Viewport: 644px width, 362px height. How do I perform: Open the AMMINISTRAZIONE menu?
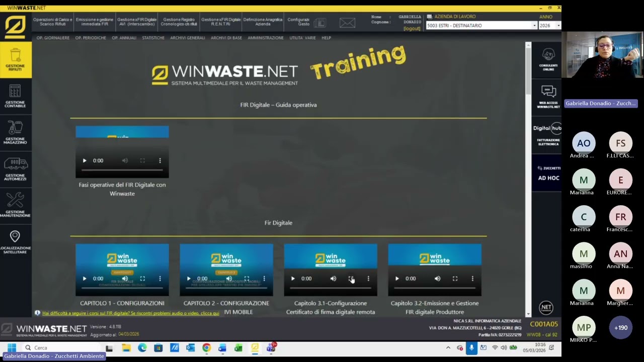(x=266, y=38)
